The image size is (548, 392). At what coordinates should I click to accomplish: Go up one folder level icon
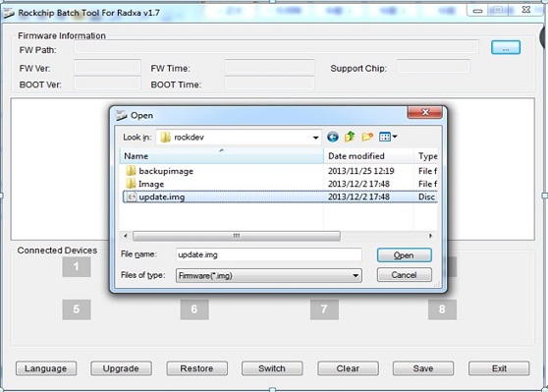point(350,137)
